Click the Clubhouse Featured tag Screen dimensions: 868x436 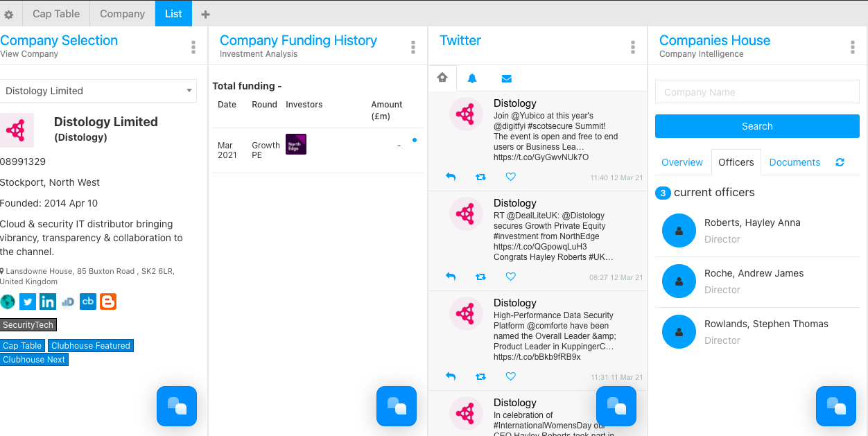91,345
